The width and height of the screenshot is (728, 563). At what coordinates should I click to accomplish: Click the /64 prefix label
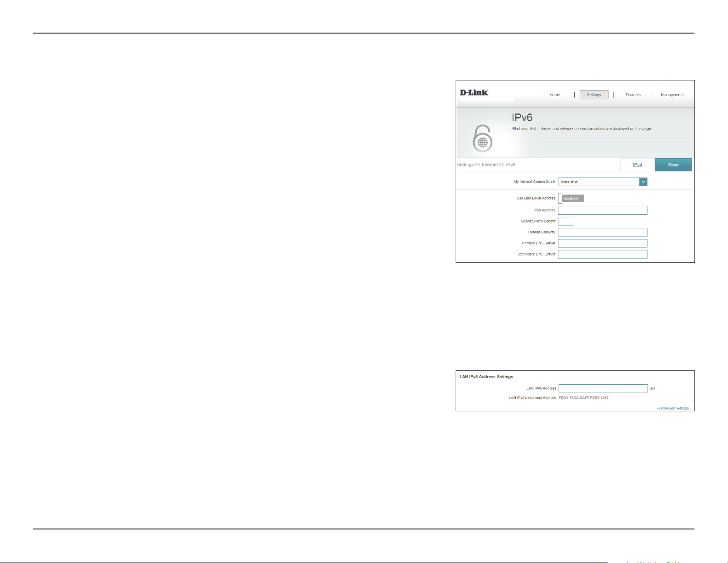point(653,388)
